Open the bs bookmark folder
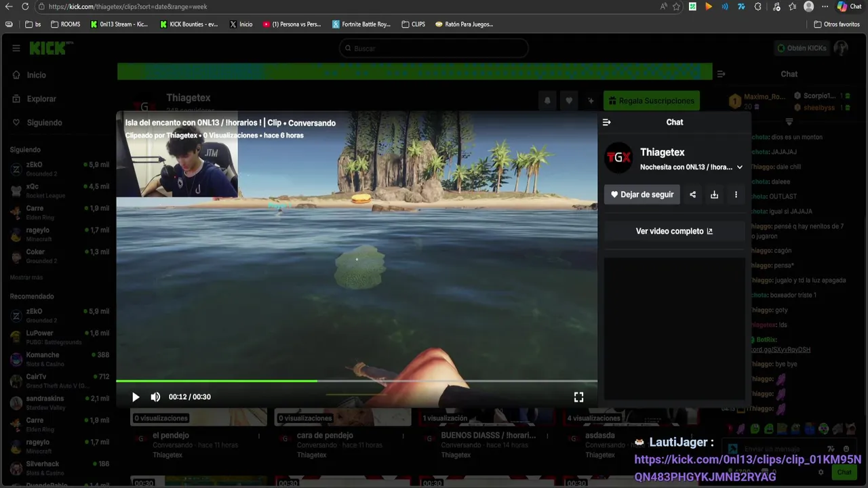Image resolution: width=868 pixels, height=488 pixels. click(x=33, y=24)
